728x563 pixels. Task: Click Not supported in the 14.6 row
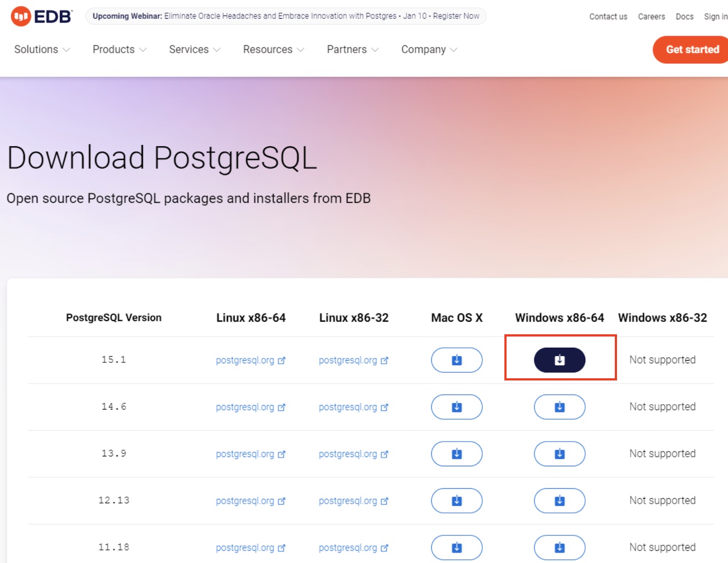pyautogui.click(x=663, y=406)
